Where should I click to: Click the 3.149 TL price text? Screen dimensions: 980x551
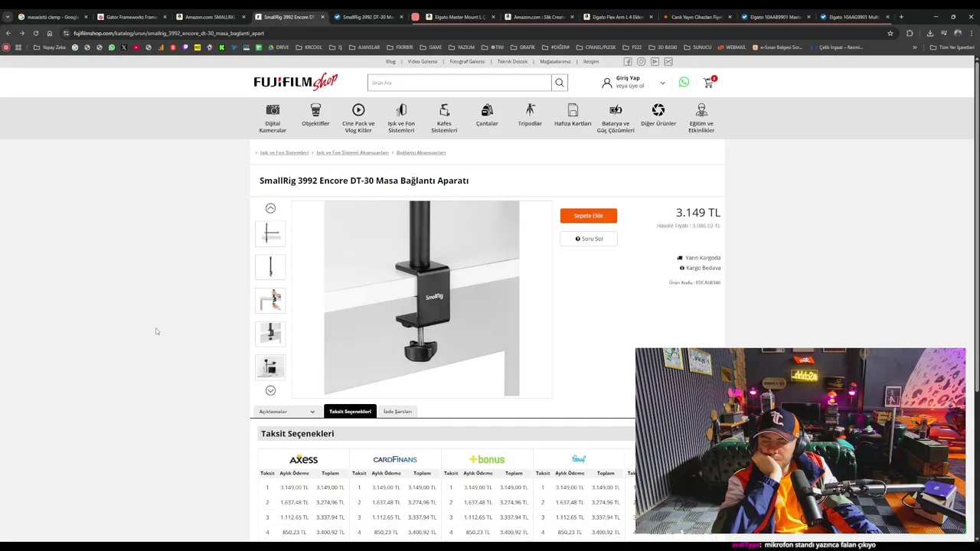coord(697,213)
